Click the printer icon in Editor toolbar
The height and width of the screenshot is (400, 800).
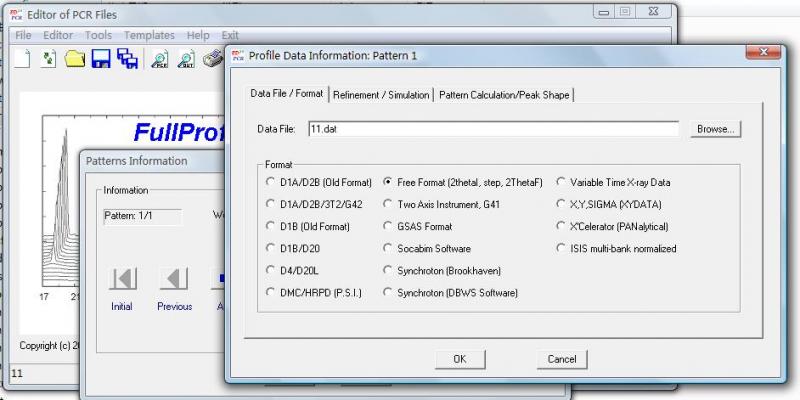213,59
